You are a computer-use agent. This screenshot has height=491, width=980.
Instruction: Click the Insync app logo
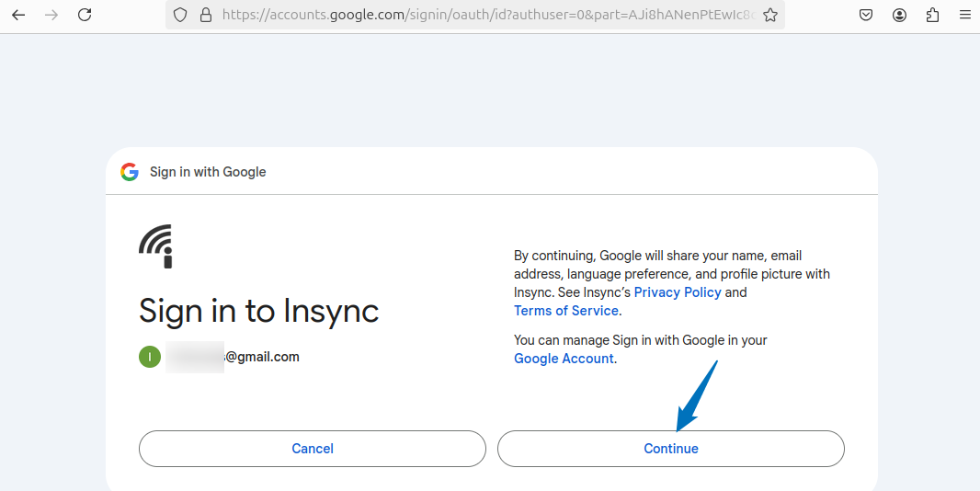coord(155,246)
